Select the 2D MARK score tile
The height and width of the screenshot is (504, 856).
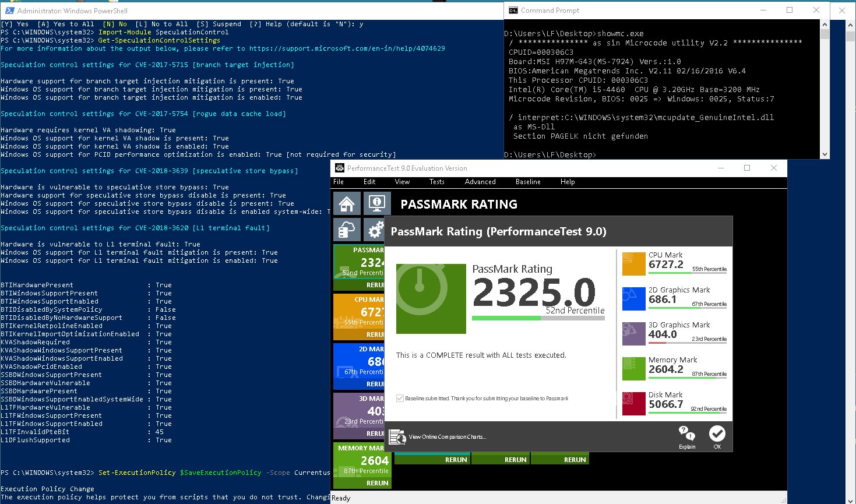359,366
